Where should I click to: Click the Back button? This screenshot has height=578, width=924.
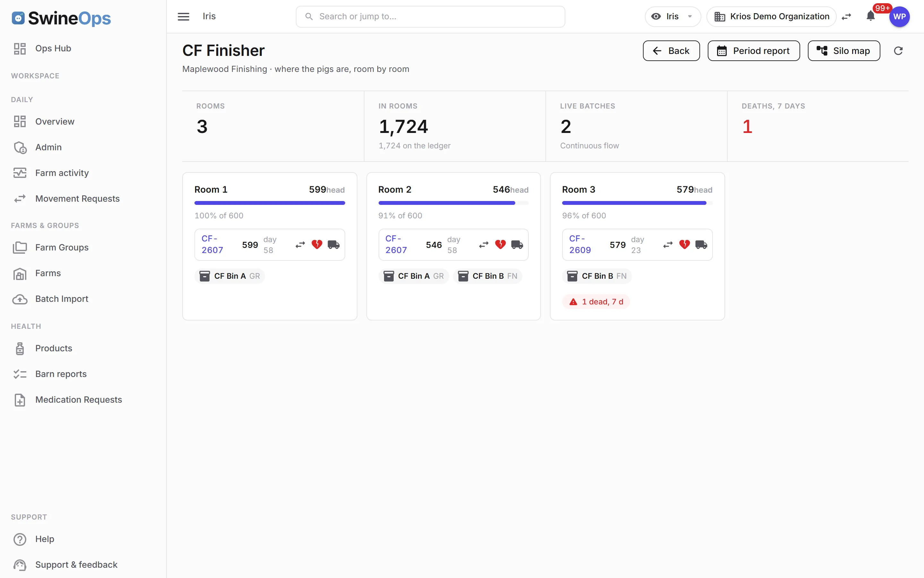pyautogui.click(x=671, y=51)
